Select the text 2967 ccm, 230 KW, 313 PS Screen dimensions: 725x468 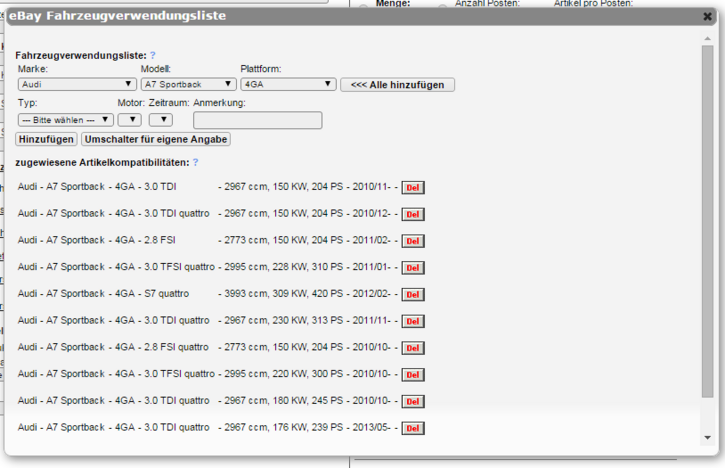tap(283, 320)
